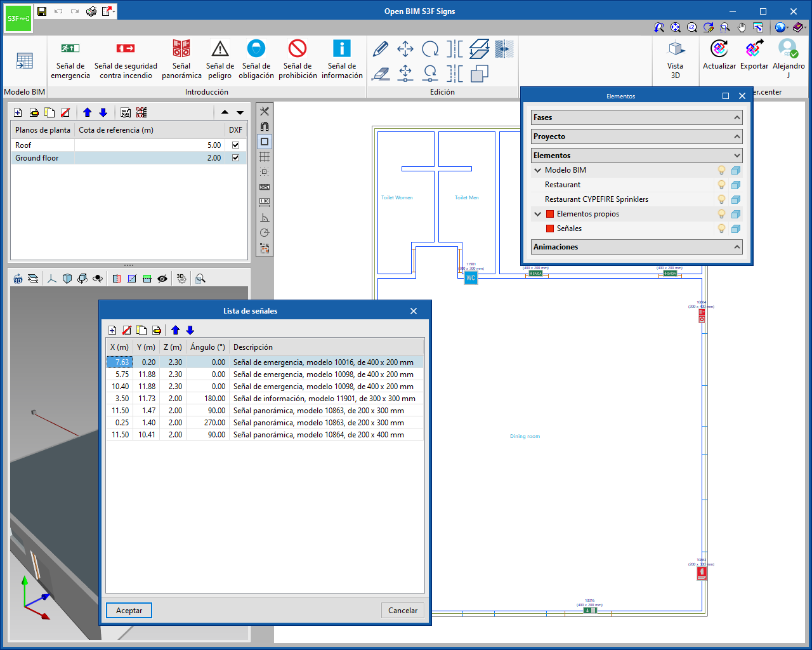Click the Actualizar BIM model icon
The height and width of the screenshot is (650, 812).
pyautogui.click(x=719, y=50)
